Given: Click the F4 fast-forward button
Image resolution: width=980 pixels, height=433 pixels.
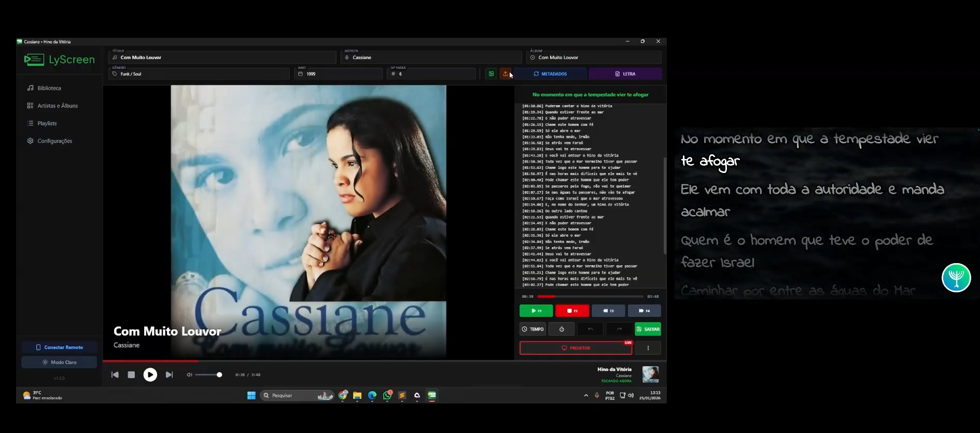Looking at the screenshot, I should 645,311.
